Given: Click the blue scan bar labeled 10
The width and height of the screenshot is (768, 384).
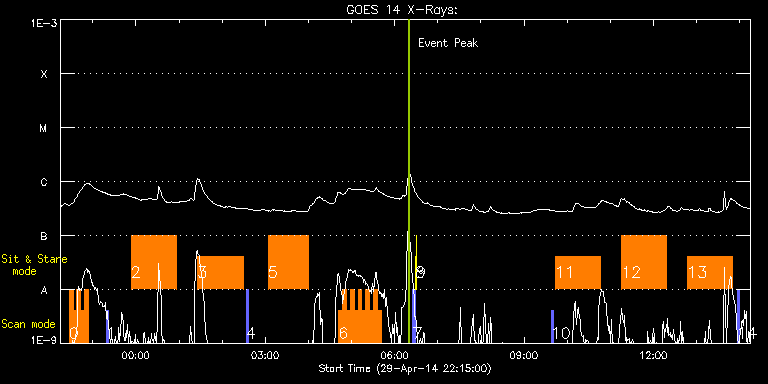Looking at the screenshot, I should 552,326.
